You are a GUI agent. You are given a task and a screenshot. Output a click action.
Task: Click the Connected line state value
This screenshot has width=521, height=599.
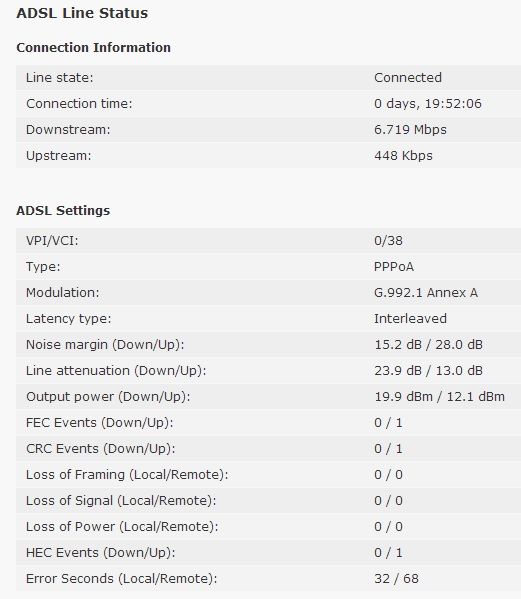click(408, 78)
